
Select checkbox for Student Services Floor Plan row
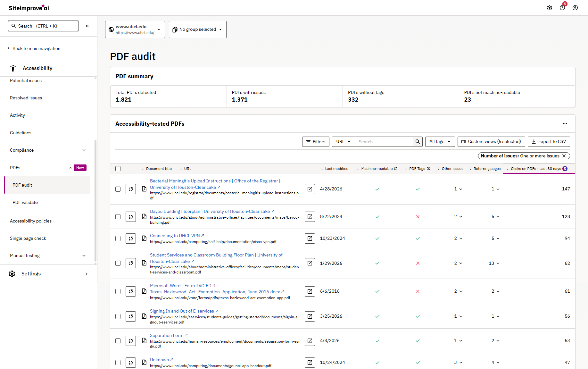[x=118, y=263]
